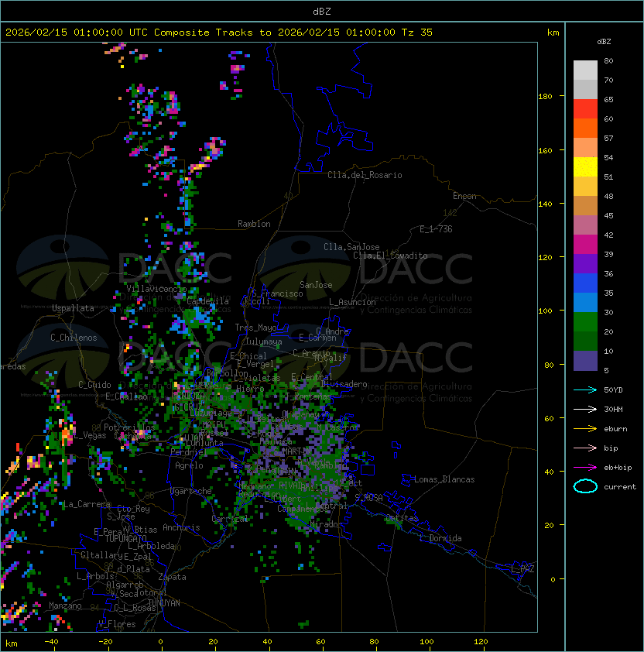Click the 'Capdevila' map label

(x=208, y=301)
